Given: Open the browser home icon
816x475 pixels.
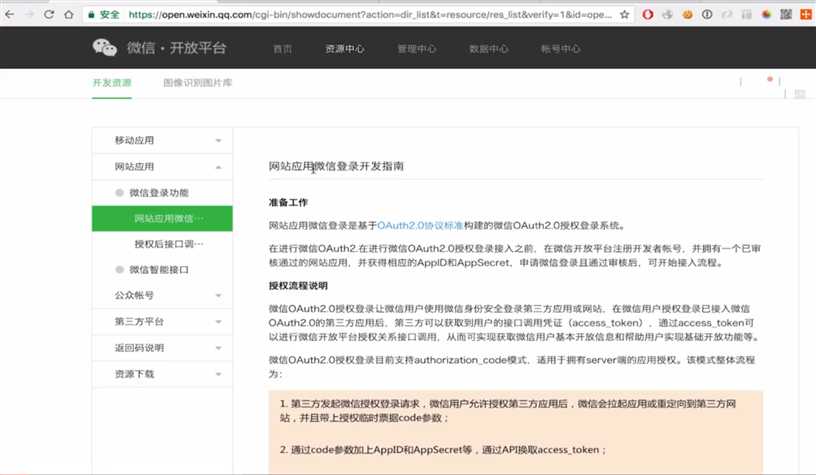Looking at the screenshot, I should pyautogui.click(x=69, y=15).
